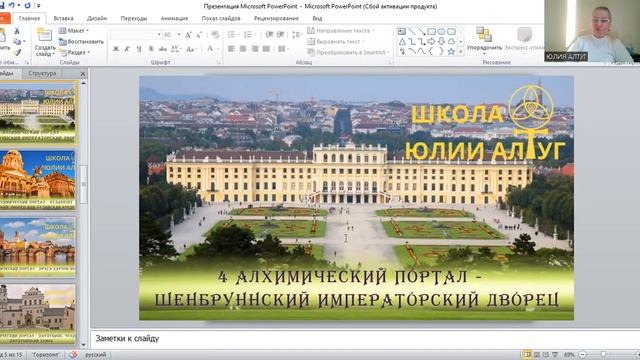Select the Text Box shape icon in gallery
The width and height of the screenshot is (640, 360).
[x=402, y=31]
